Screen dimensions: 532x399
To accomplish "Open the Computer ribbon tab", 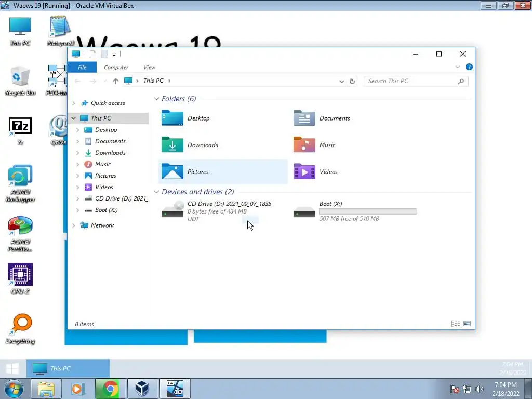I will [x=116, y=67].
